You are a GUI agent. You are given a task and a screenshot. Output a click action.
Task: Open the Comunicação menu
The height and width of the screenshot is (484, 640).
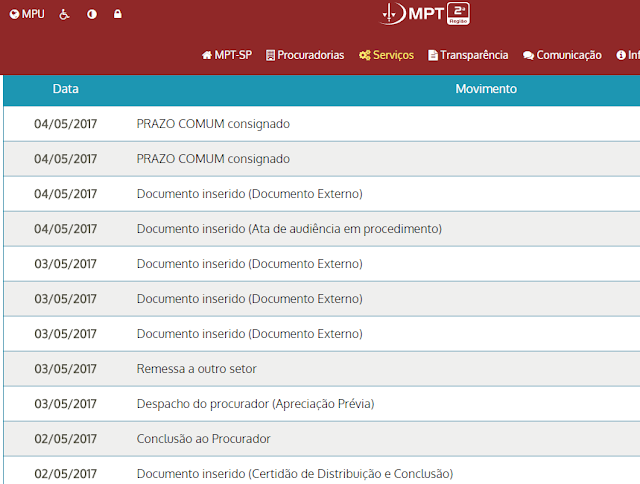point(562,55)
